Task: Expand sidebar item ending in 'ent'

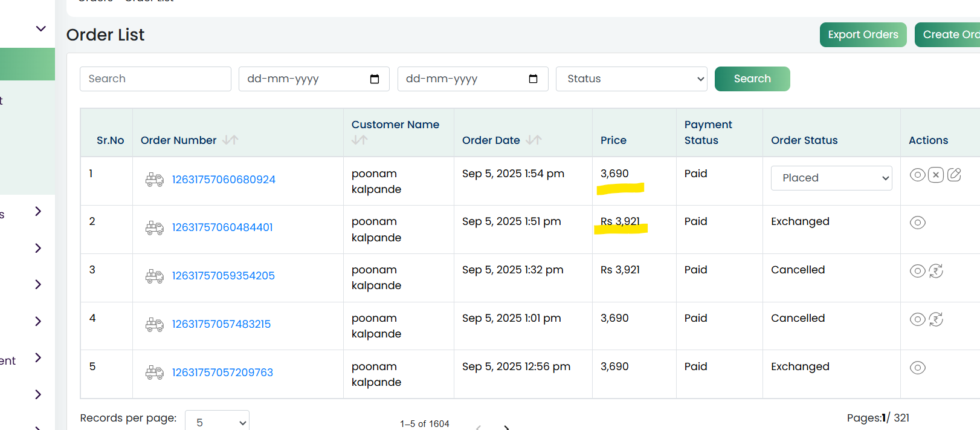Action: click(38, 357)
